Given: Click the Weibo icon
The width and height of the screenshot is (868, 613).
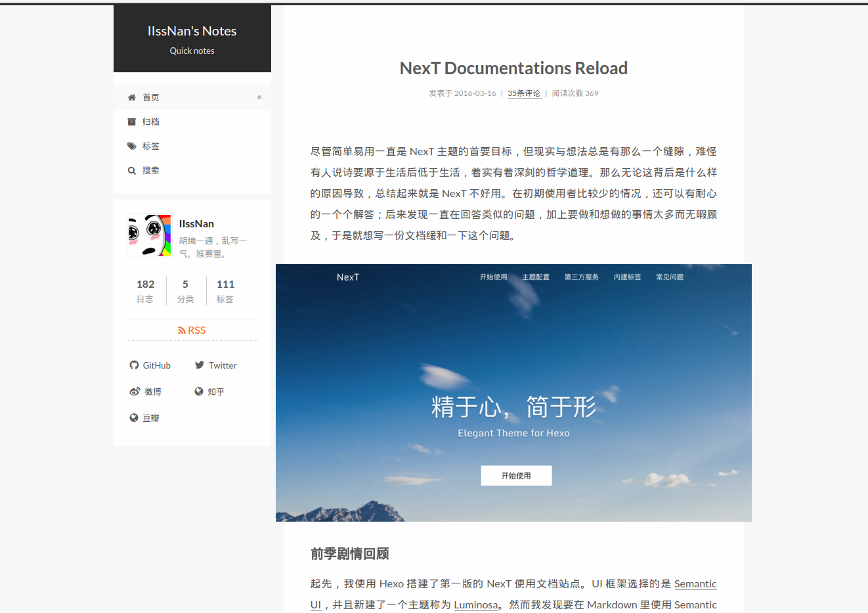Looking at the screenshot, I should (135, 392).
